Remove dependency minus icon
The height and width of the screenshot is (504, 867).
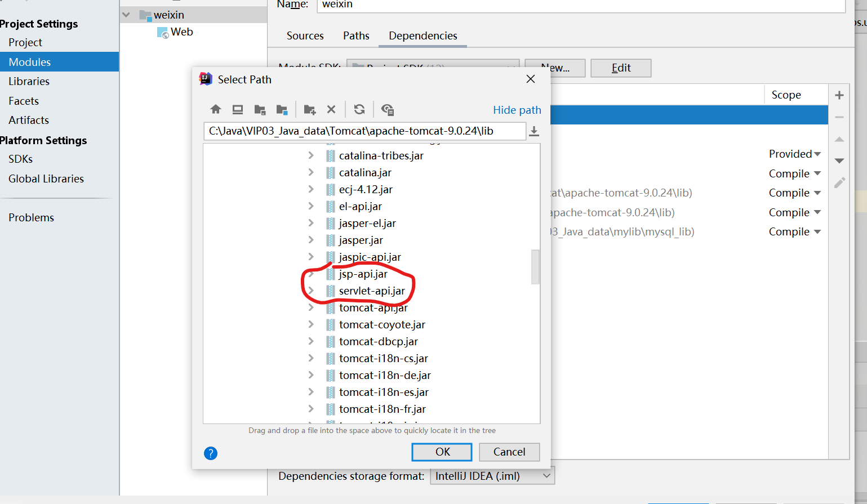pyautogui.click(x=839, y=117)
